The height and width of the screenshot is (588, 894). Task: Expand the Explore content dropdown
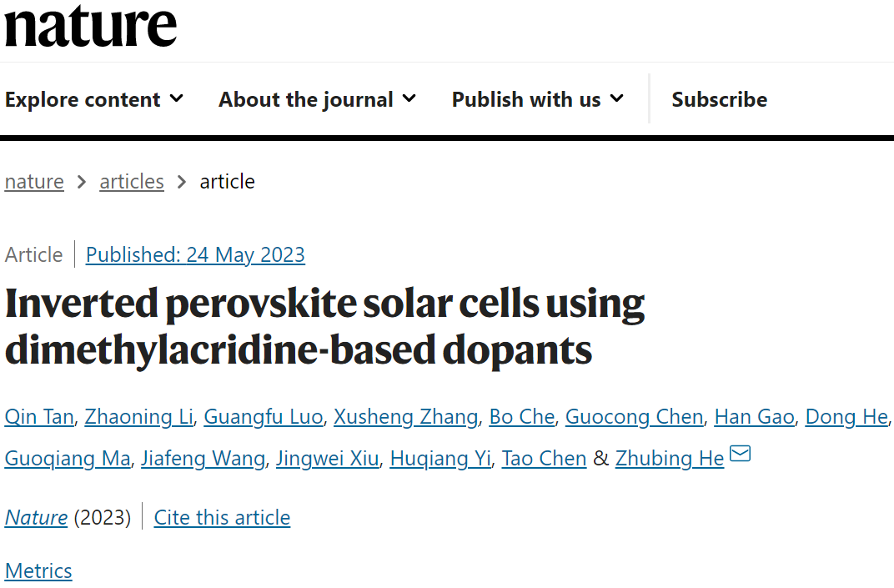(94, 99)
